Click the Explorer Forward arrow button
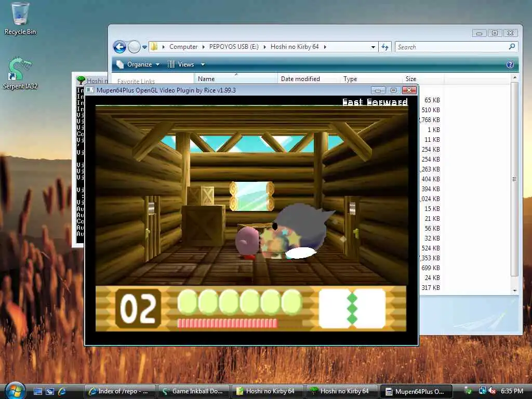This screenshot has width=532, height=399. tap(134, 47)
